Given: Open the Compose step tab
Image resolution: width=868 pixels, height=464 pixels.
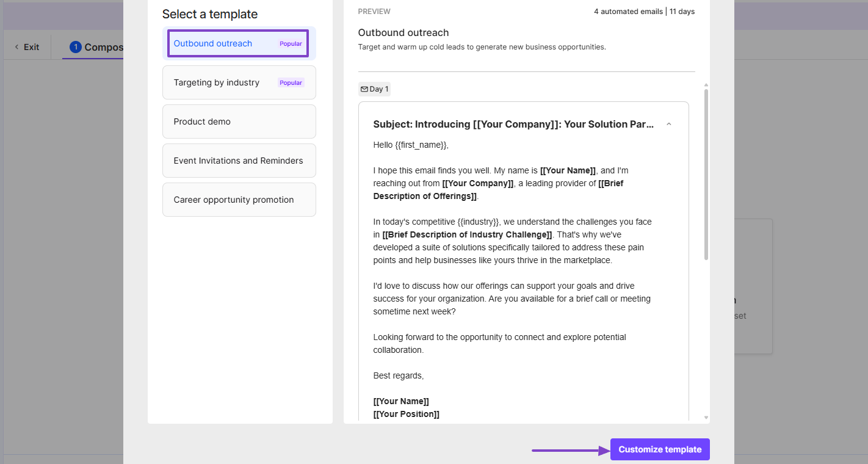Looking at the screenshot, I should (x=96, y=47).
